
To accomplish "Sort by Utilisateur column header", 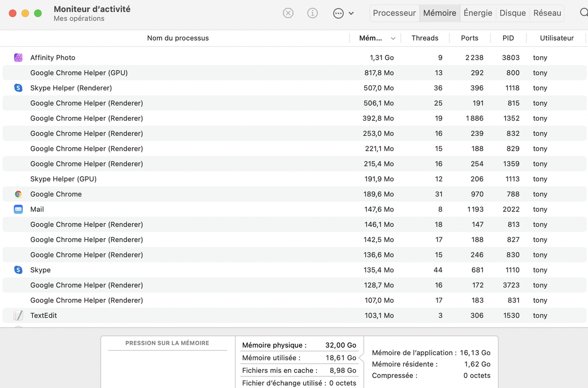I will pyautogui.click(x=556, y=38).
